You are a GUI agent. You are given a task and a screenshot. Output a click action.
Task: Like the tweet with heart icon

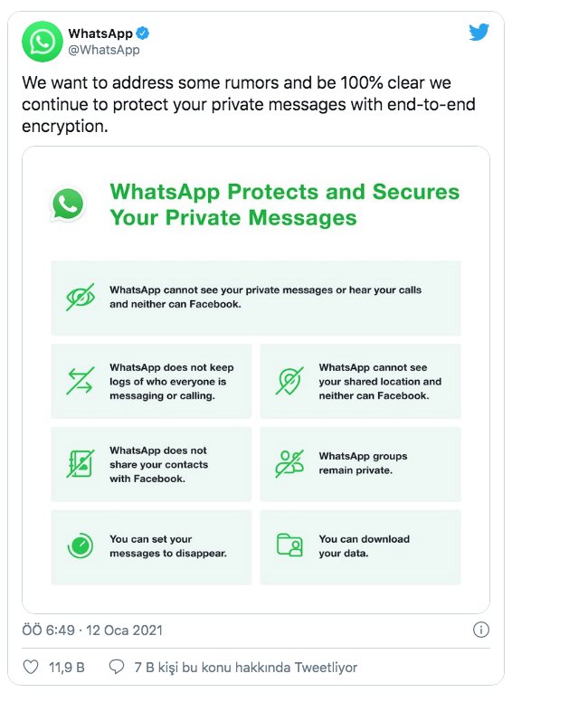pos(31,667)
